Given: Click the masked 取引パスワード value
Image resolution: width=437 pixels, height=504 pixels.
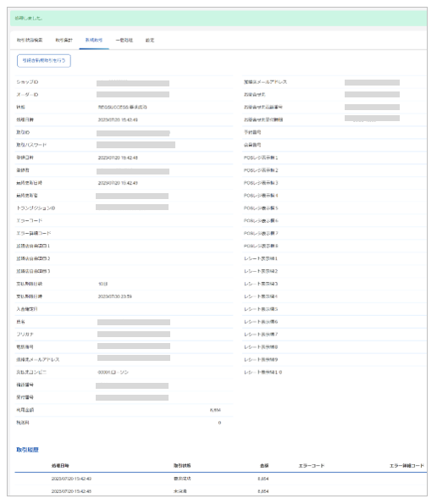Looking at the screenshot, I should [136, 145].
